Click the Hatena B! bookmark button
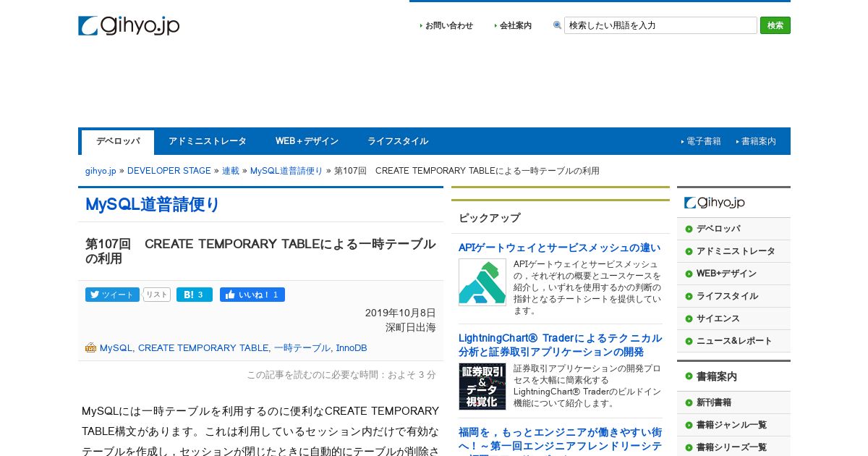868x456 pixels. point(195,295)
